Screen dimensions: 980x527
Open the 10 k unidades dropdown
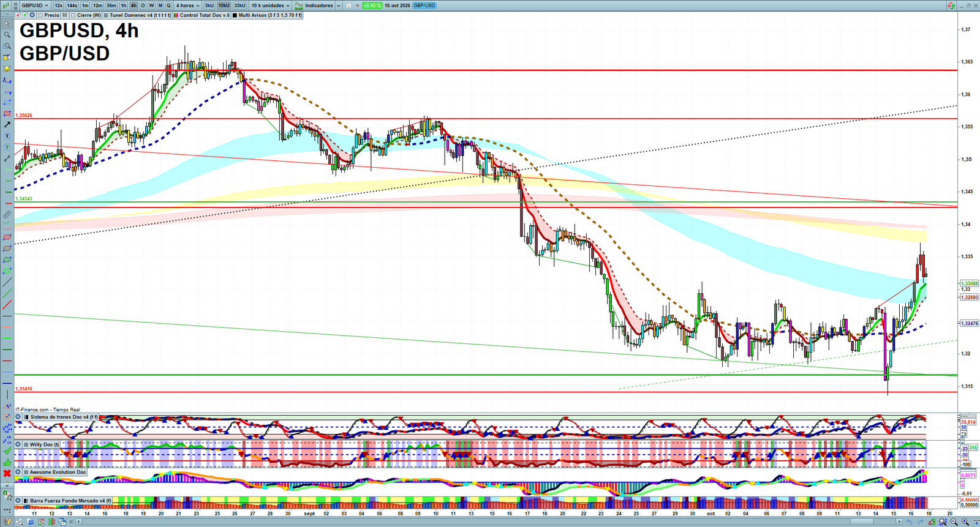270,6
